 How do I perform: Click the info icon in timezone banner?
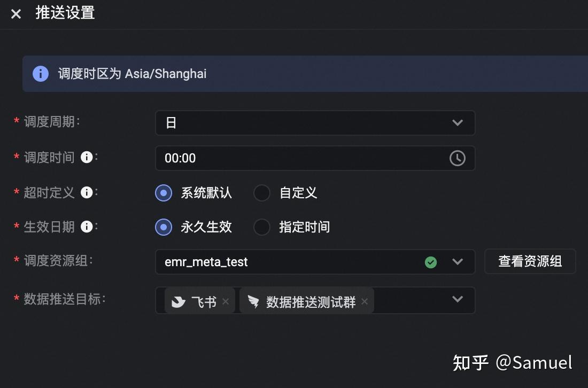41,74
